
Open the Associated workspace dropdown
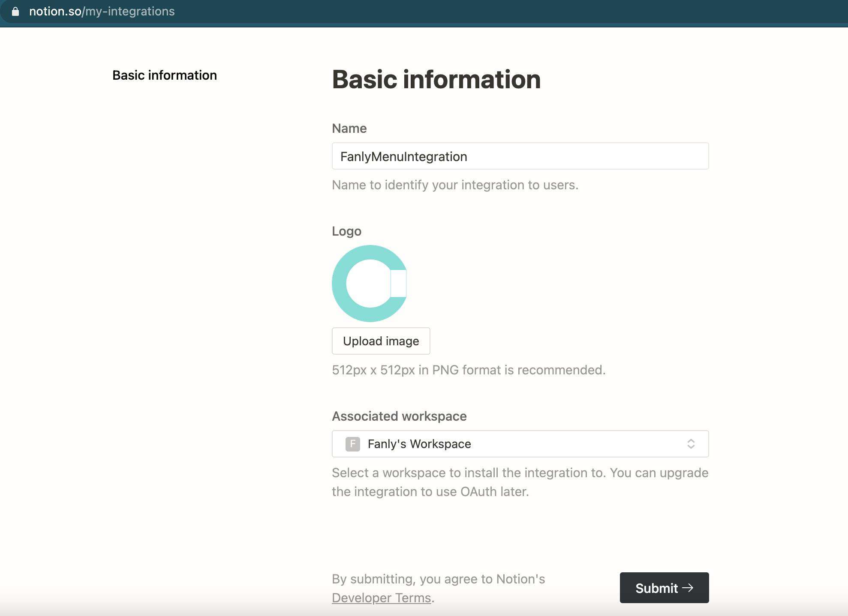pyautogui.click(x=520, y=444)
